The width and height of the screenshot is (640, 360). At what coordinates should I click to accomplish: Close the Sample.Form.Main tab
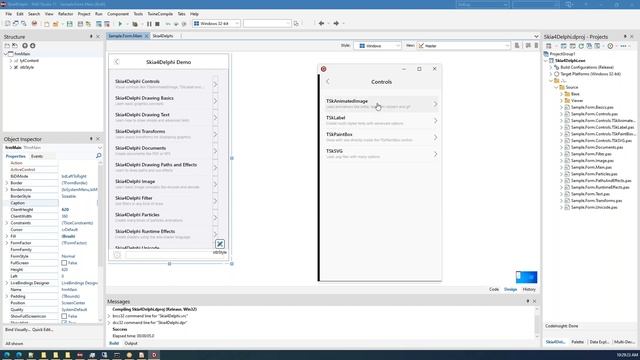147,36
